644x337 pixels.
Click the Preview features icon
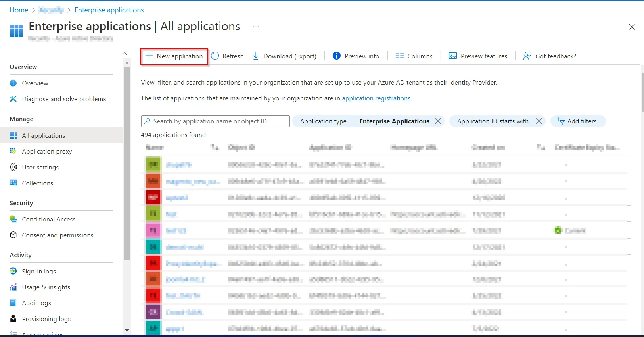coord(453,56)
